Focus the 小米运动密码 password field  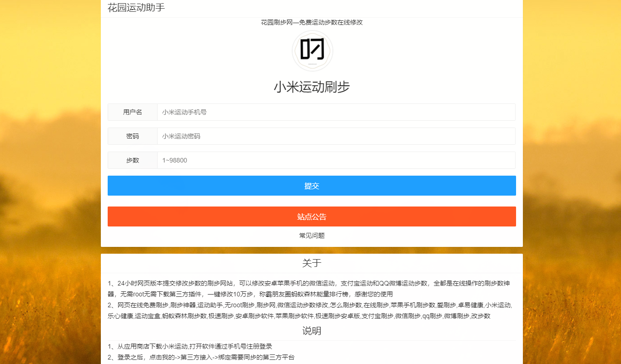[336, 136]
